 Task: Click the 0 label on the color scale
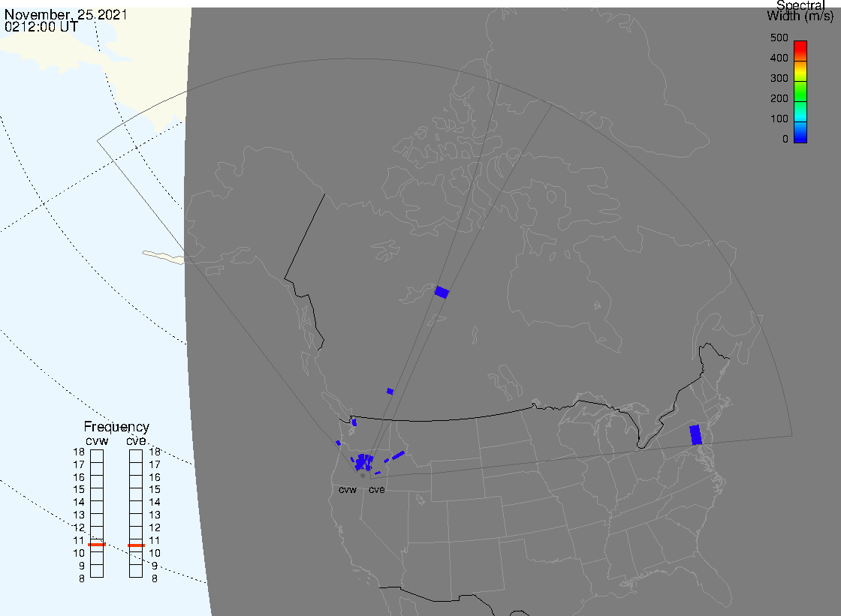tap(785, 139)
